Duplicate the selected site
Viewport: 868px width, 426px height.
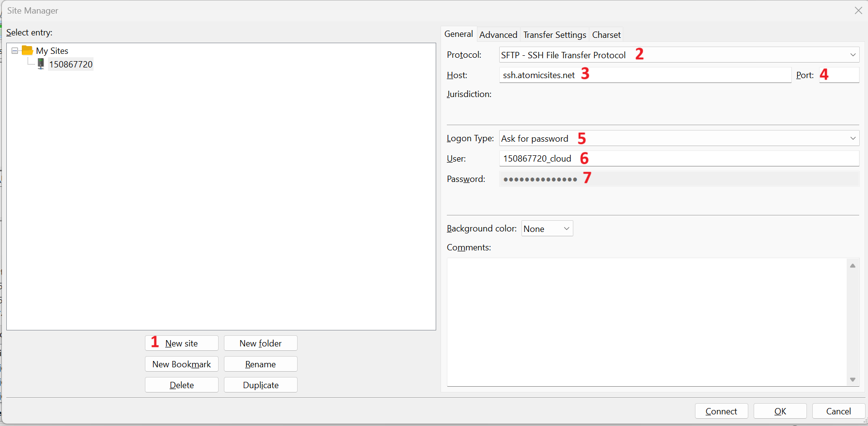click(x=260, y=385)
